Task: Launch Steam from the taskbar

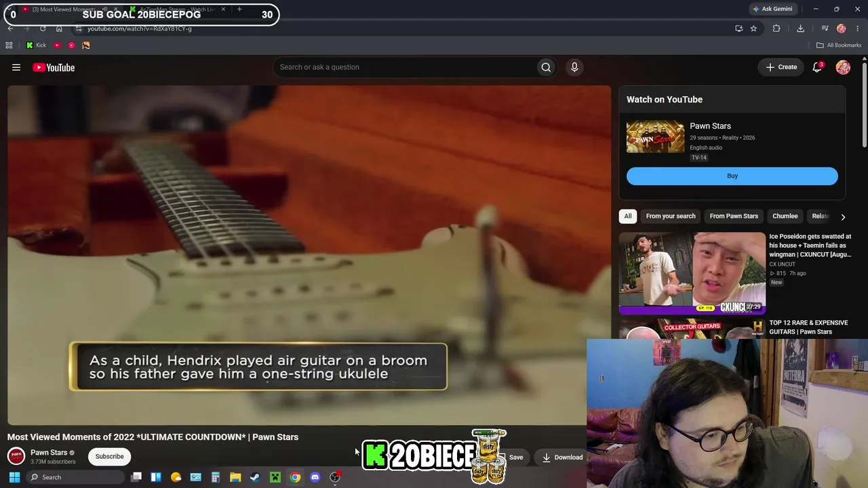Action: [255, 477]
